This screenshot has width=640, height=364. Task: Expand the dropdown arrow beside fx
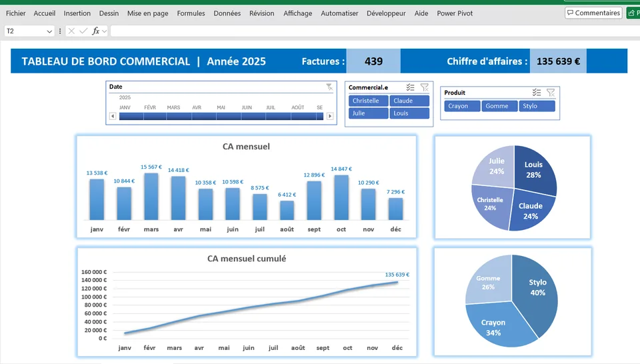tap(105, 31)
